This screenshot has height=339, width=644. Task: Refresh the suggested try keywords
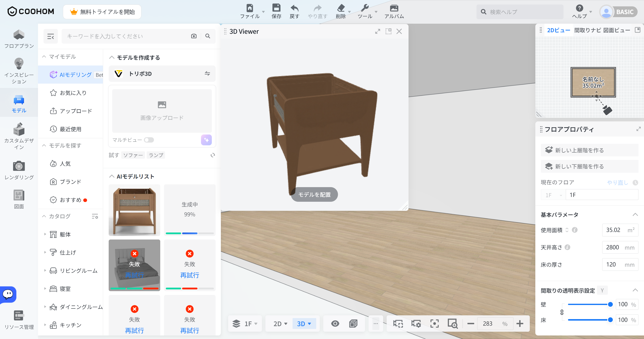213,155
